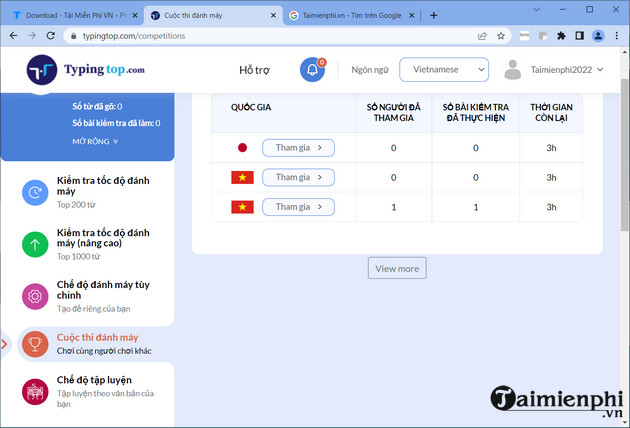Open the Extensions puzzle icon
The width and height of the screenshot is (630, 428).
[561, 36]
